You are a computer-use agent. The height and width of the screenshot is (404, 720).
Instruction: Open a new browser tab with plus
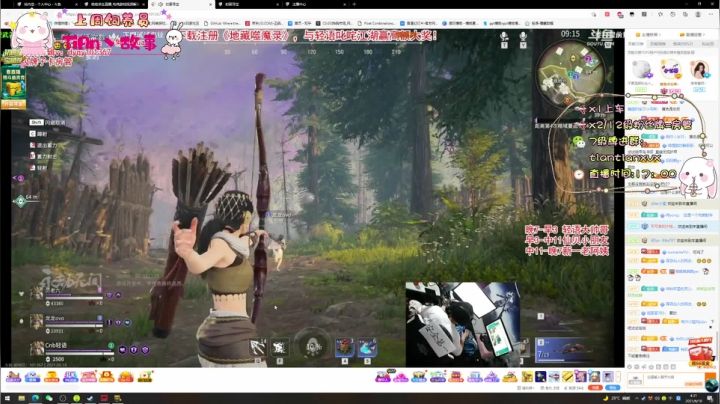click(x=354, y=4)
